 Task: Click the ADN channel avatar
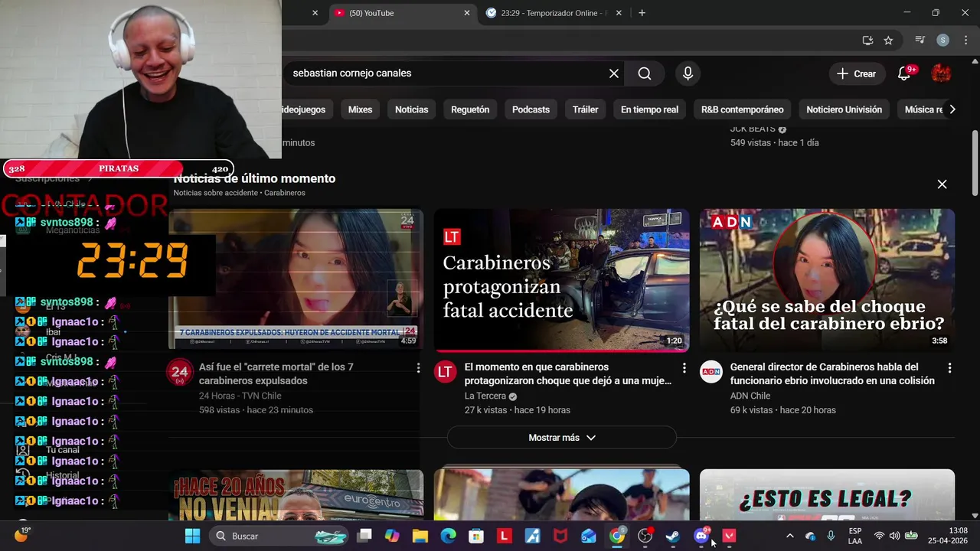710,372
